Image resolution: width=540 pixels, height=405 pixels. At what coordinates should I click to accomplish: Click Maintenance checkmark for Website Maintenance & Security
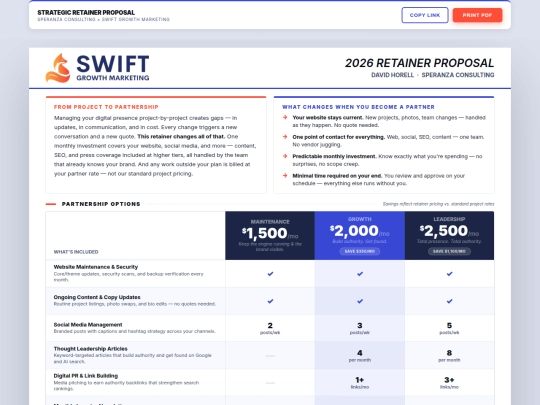pyautogui.click(x=270, y=274)
